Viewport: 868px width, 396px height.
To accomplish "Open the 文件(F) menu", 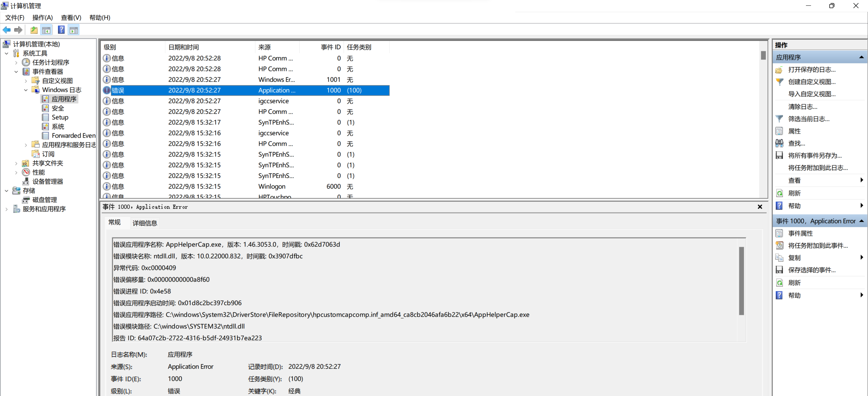I will tap(15, 18).
